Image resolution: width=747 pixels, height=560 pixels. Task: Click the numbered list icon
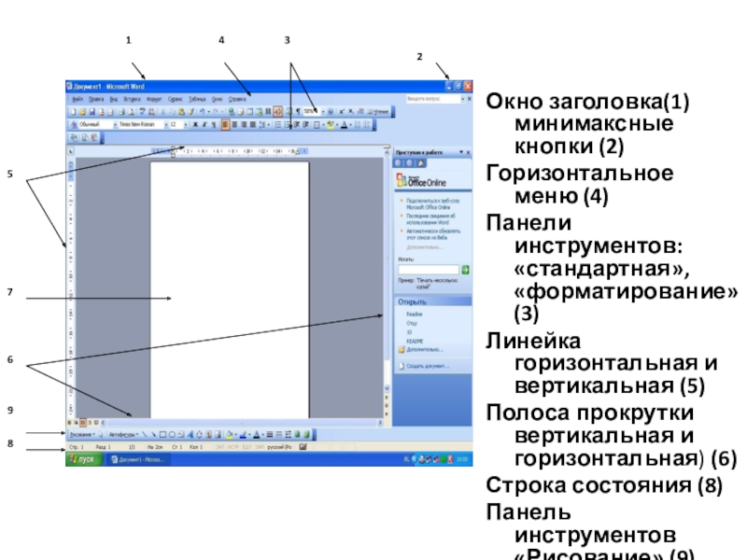click(277, 124)
